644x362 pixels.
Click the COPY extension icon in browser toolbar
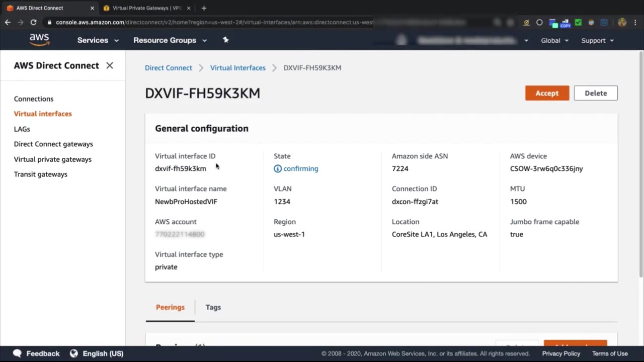click(x=565, y=23)
